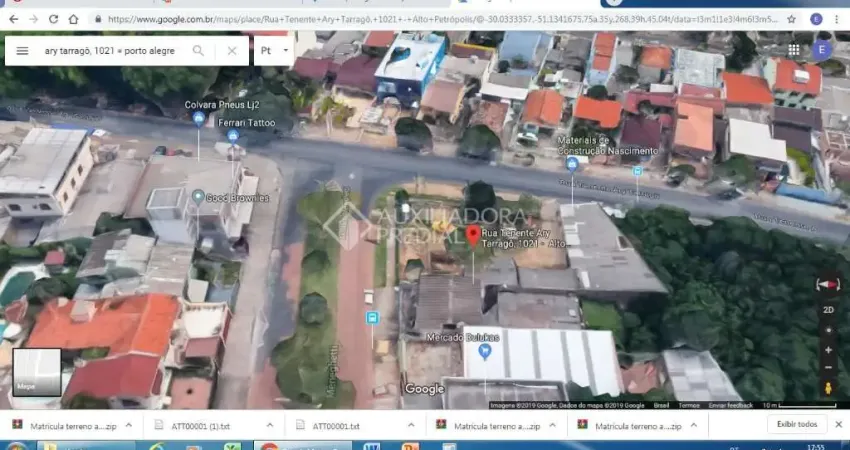Click the Brasil link in map footer
Viewport: 850px width, 450px height.
[661, 405]
